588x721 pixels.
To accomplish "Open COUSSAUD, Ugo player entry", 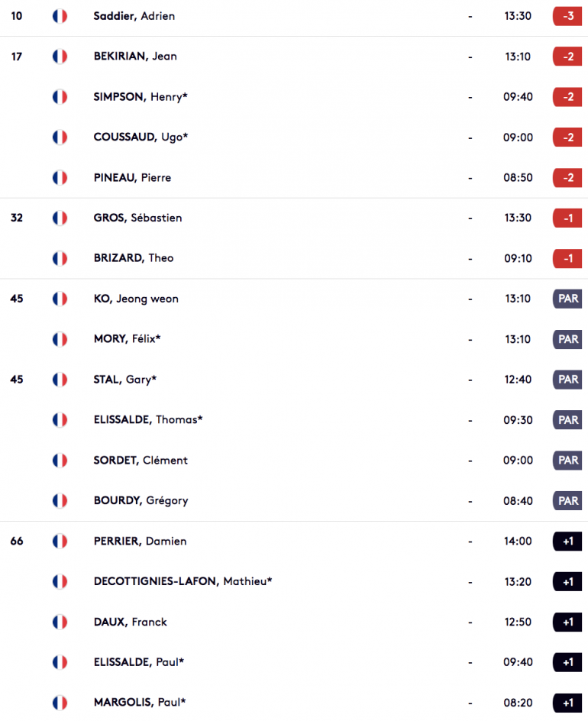I will 141,137.
